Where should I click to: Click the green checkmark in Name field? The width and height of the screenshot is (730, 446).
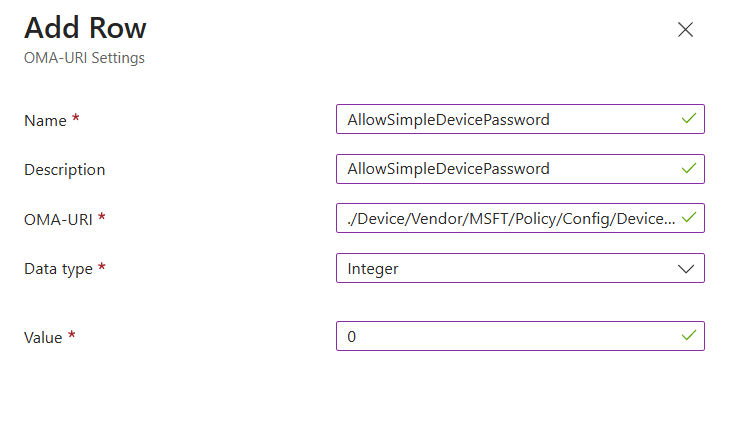pos(688,119)
